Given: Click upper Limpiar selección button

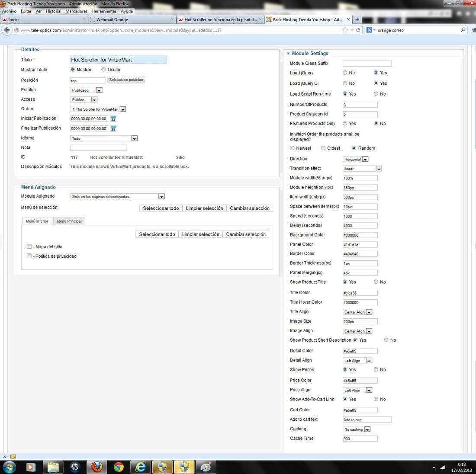Looking at the screenshot, I should tap(204, 208).
